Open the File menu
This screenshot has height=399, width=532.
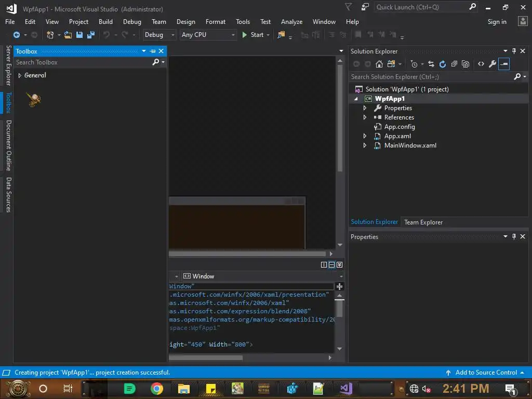[10, 22]
